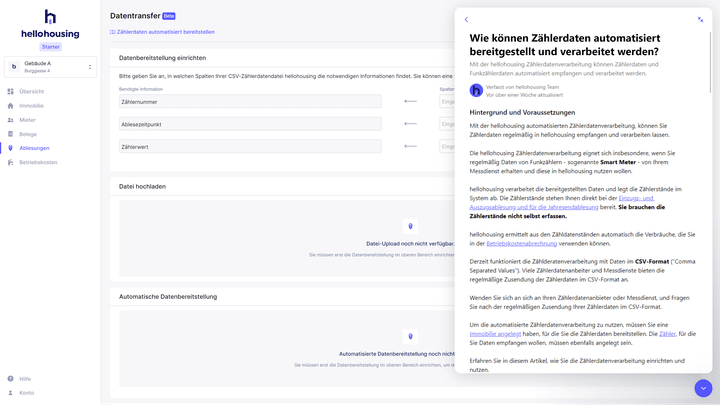Screen dimensions: 720x405
Task: Collapse the help panel with shrink icon
Action: click(x=700, y=19)
